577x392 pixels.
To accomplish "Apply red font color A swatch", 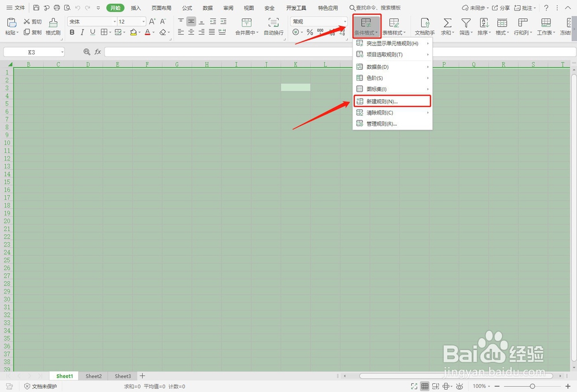I will coord(148,32).
